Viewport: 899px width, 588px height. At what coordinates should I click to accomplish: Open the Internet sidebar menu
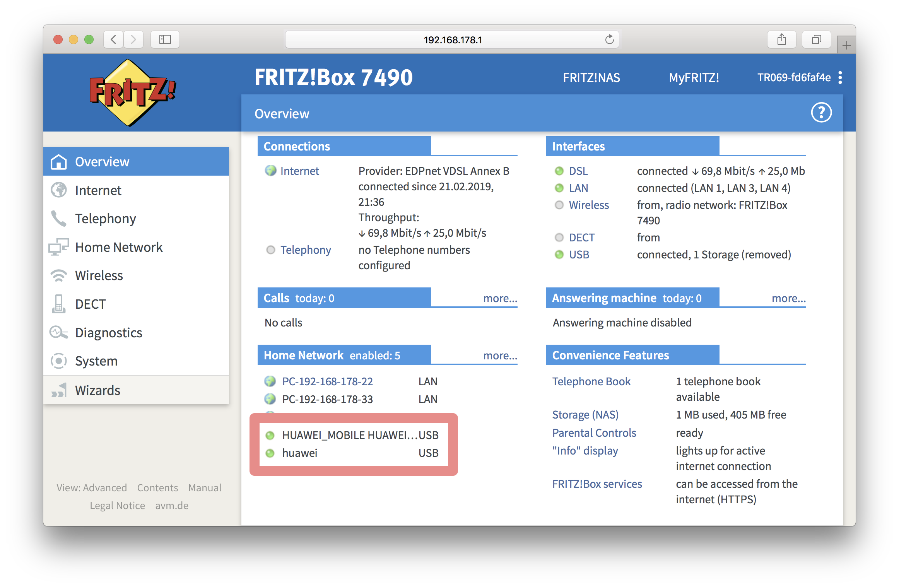136,190
